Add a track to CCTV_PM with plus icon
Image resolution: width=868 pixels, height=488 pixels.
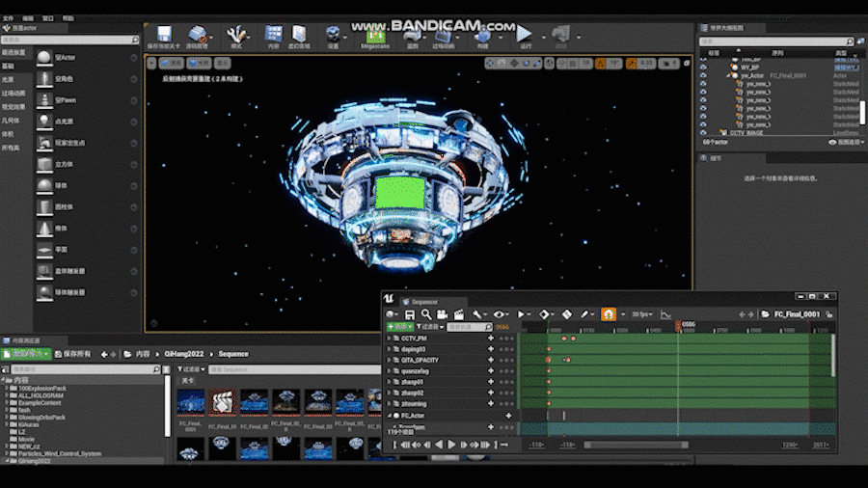click(x=491, y=339)
